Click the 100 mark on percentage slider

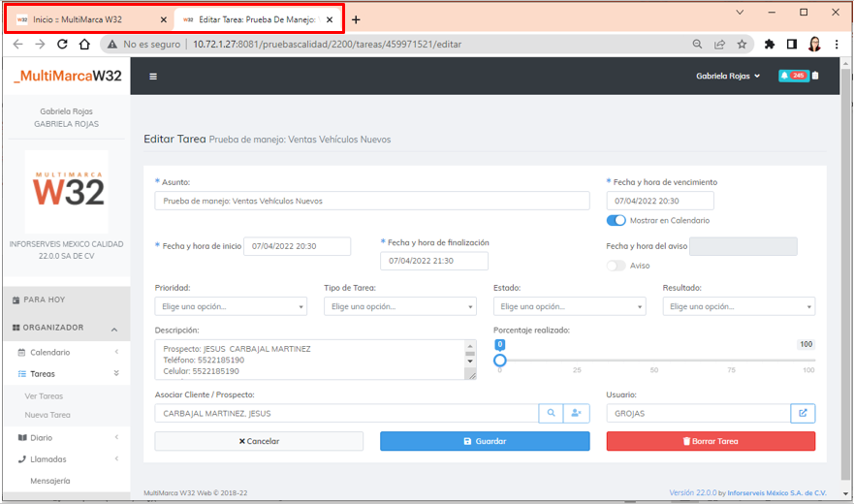tap(808, 369)
